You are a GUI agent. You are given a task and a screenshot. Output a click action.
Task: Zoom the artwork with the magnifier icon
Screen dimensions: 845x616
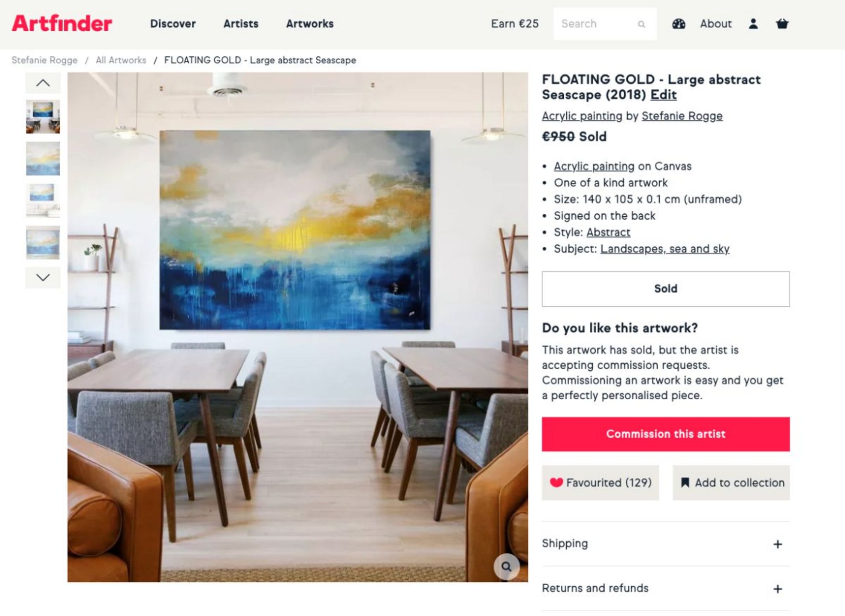tap(507, 567)
